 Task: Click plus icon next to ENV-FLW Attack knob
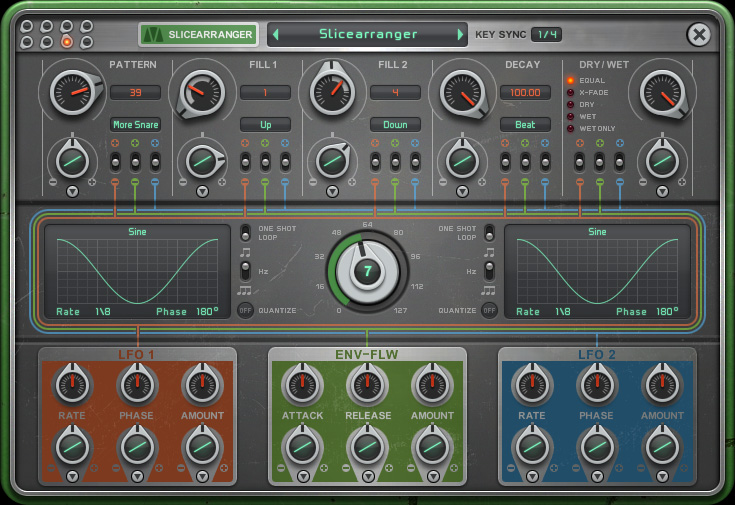point(325,468)
